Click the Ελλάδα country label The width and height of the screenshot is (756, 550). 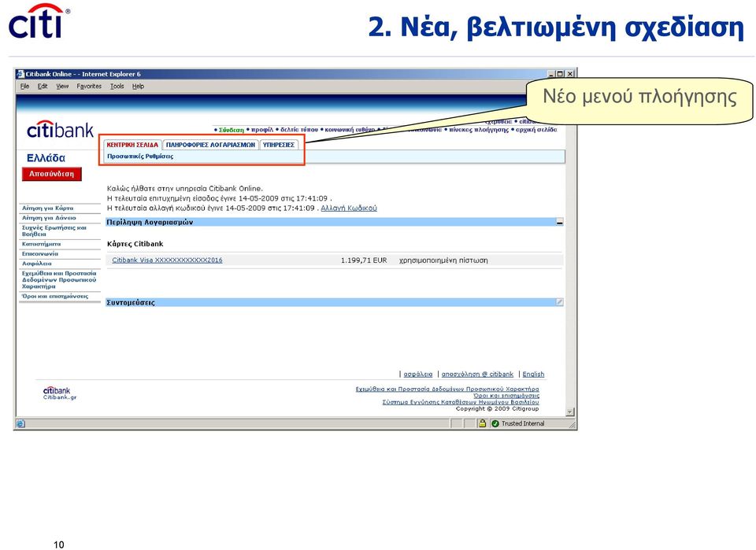(46, 158)
